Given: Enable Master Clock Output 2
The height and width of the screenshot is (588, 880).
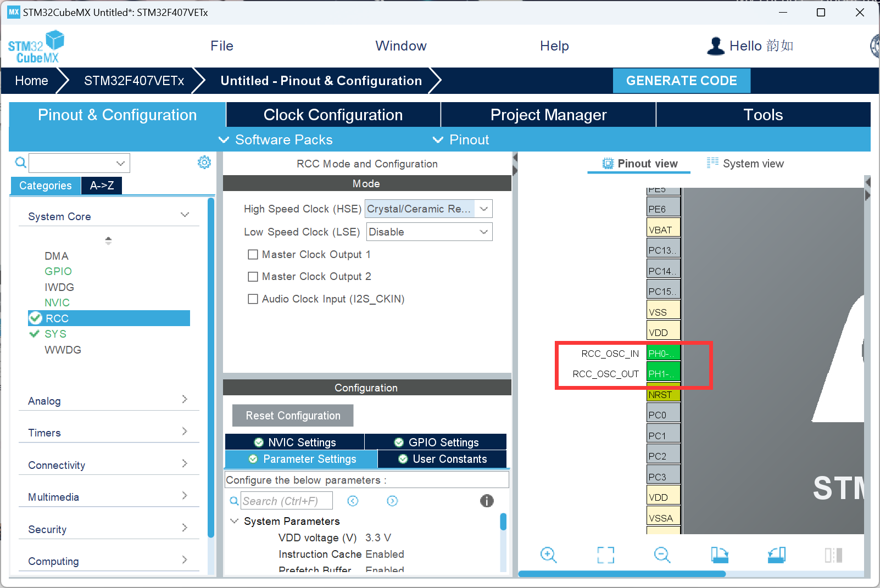Looking at the screenshot, I should [x=253, y=276].
